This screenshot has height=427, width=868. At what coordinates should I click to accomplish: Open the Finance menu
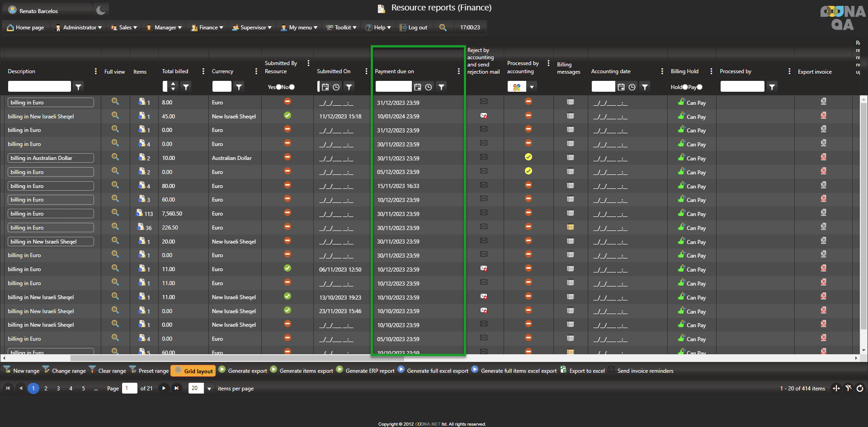pos(207,28)
